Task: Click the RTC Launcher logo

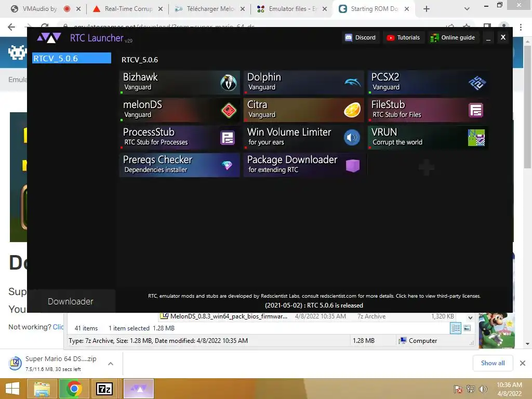Action: coord(49,37)
